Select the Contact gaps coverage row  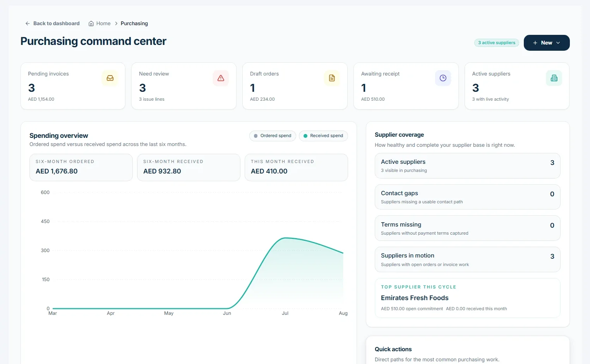click(x=468, y=197)
